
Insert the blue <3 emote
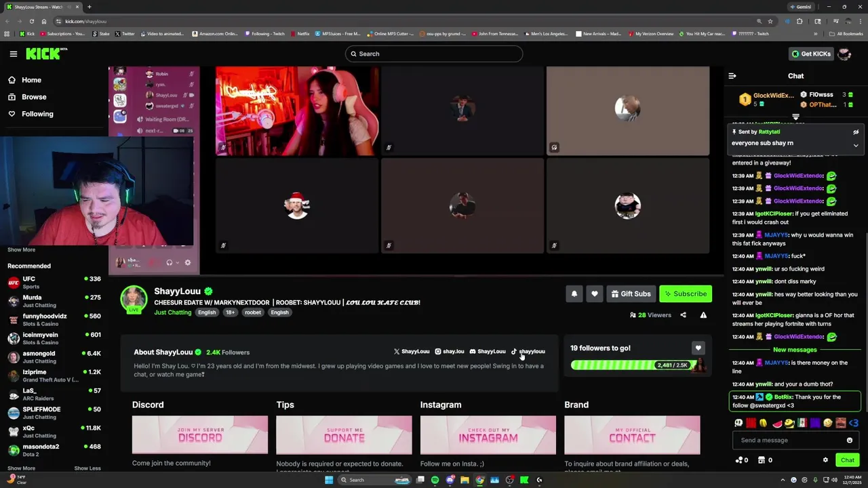point(854,424)
